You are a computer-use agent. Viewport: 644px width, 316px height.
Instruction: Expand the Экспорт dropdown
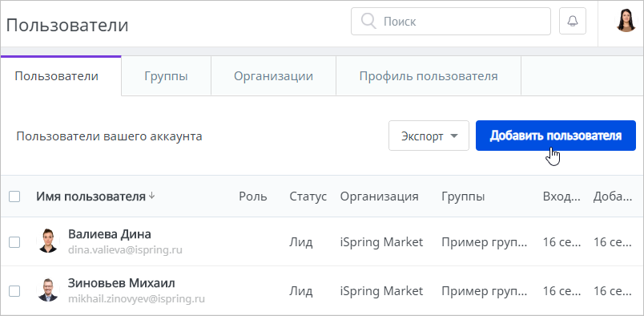[429, 136]
